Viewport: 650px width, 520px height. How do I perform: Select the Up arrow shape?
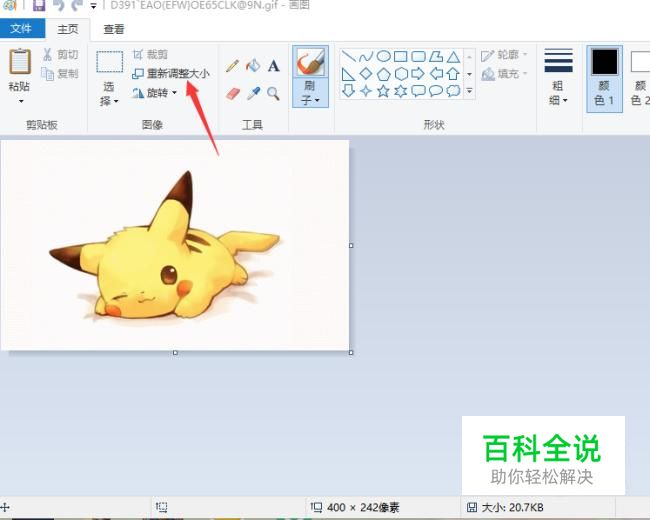tap(453, 74)
